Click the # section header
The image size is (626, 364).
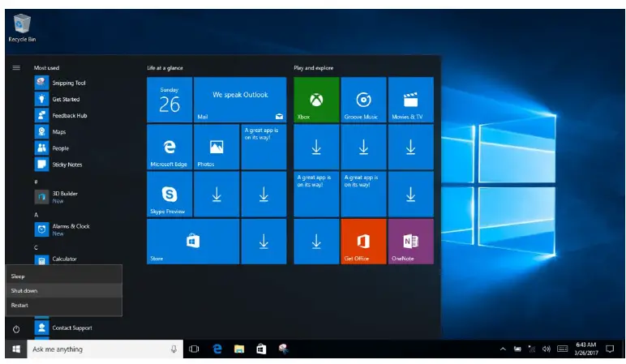point(36,182)
